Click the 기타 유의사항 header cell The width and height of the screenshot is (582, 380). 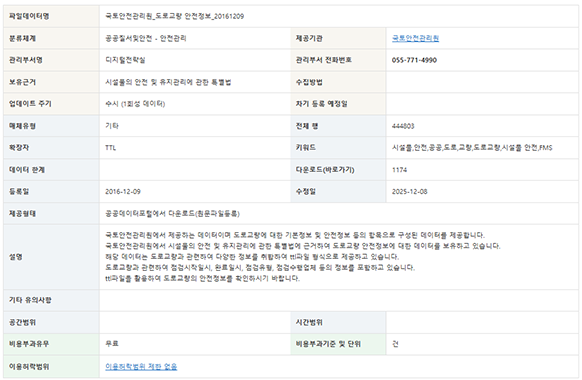click(x=52, y=300)
